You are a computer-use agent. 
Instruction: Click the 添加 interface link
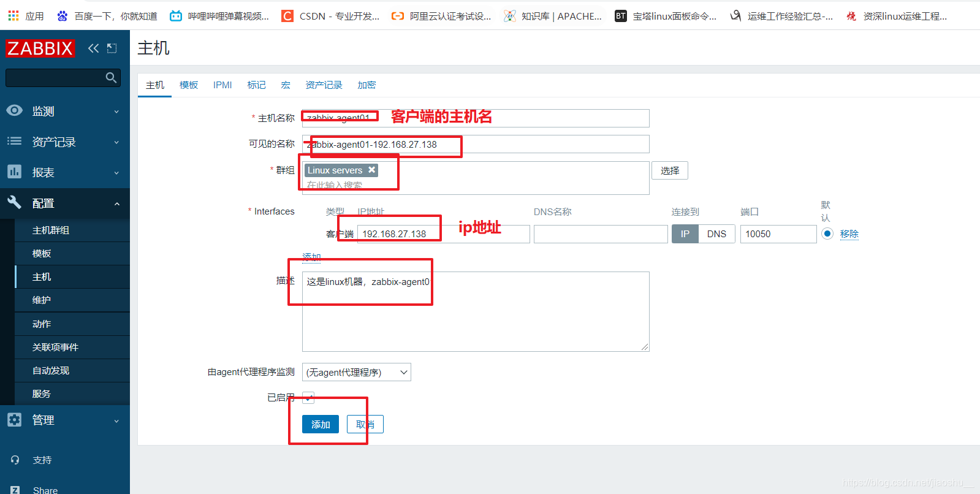pyautogui.click(x=311, y=257)
